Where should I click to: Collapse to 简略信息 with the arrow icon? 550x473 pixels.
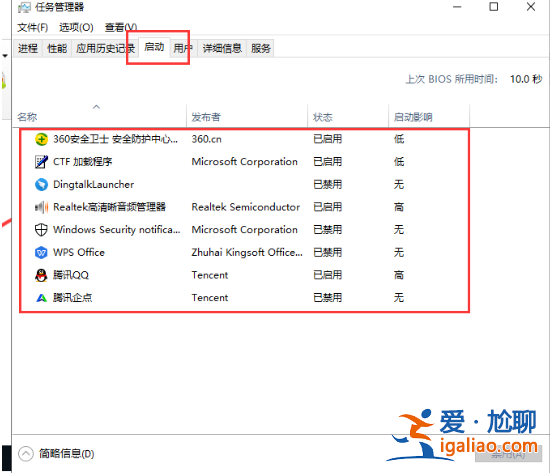(x=26, y=454)
